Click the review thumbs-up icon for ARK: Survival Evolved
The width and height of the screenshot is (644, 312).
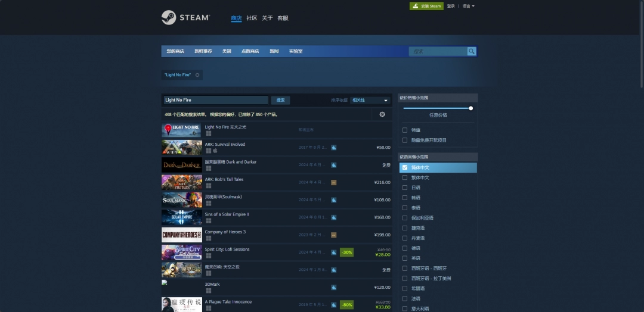334,147
